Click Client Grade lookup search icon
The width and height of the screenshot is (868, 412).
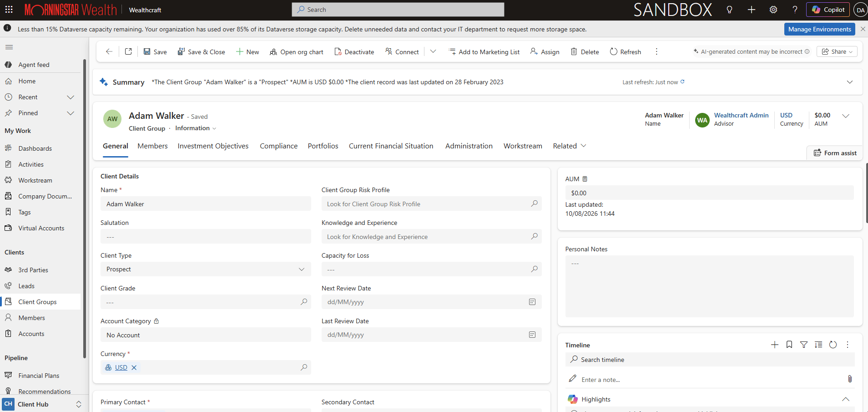[304, 302]
